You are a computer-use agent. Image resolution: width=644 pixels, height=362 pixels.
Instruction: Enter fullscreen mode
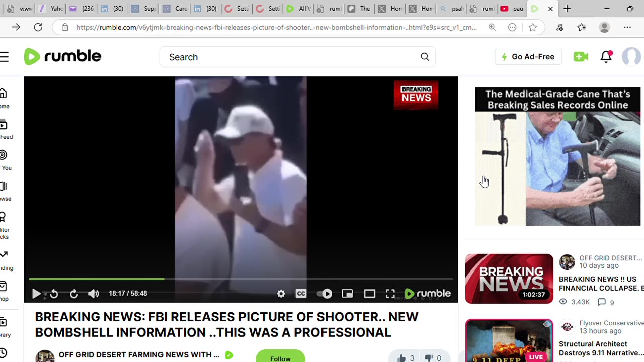pos(390,294)
